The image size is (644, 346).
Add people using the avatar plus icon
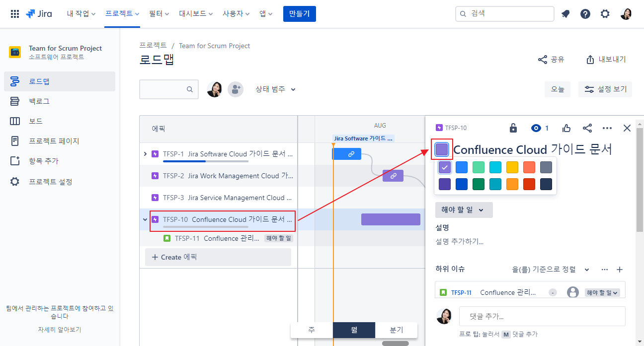point(236,89)
